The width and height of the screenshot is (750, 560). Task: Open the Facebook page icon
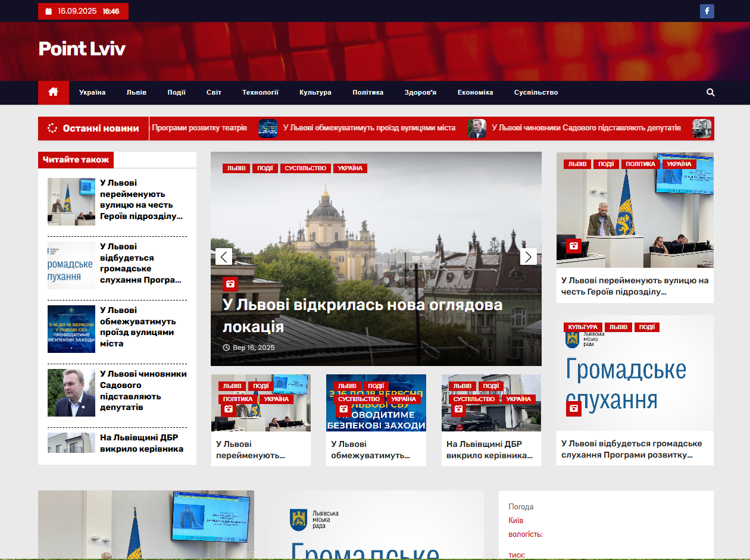coord(707,11)
